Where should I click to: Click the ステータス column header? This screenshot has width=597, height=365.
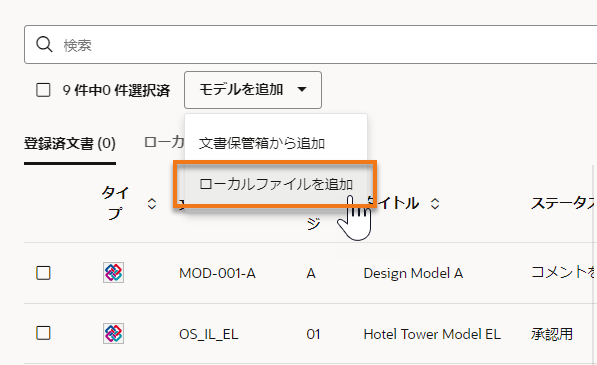coord(564,204)
